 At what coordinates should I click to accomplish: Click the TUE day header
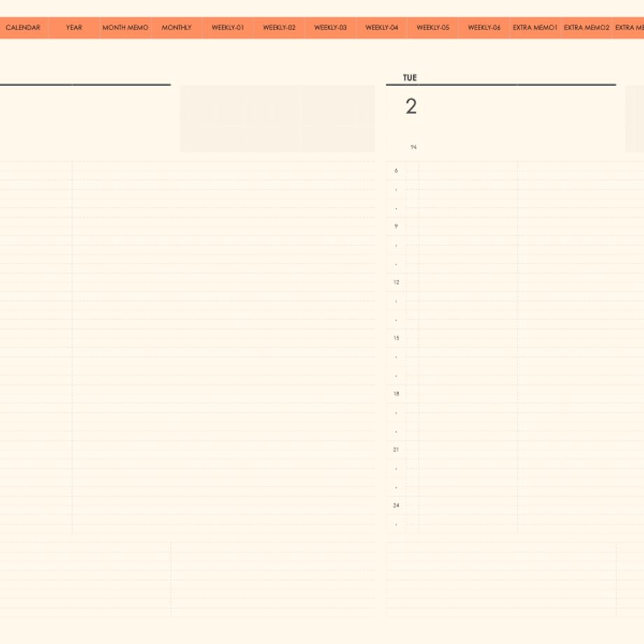(410, 78)
